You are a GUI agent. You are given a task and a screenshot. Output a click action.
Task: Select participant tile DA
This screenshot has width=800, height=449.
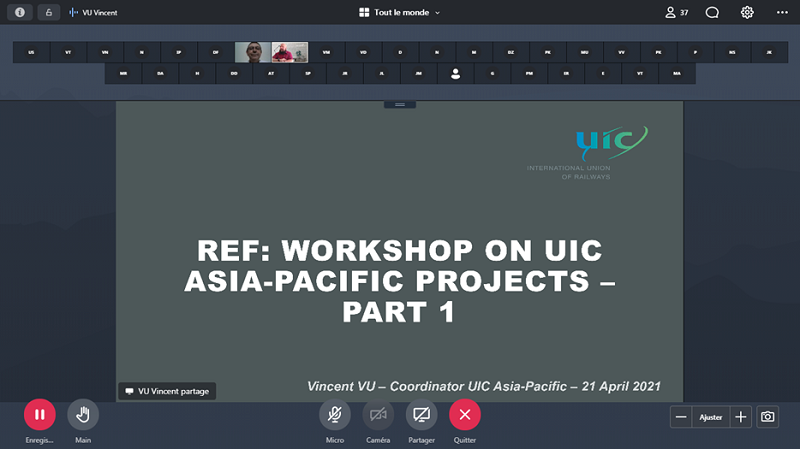pyautogui.click(x=160, y=74)
